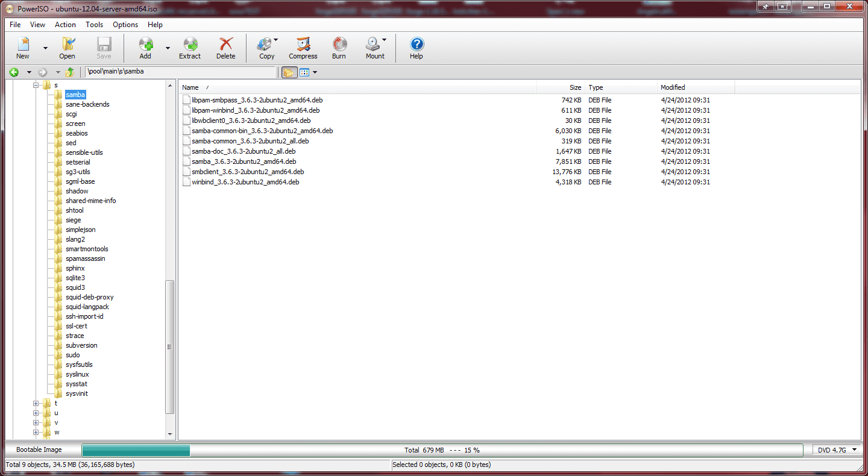
Task: Open the New button dropdown arrow
Action: click(45, 48)
